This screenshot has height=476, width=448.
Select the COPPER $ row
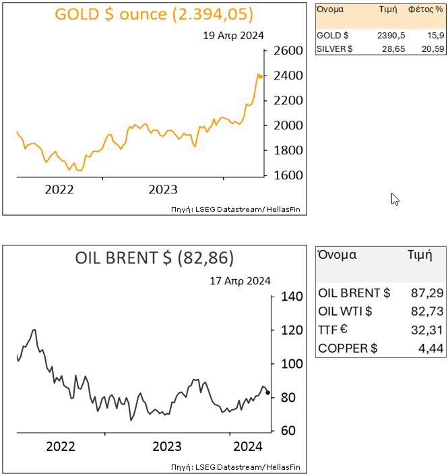381,348
